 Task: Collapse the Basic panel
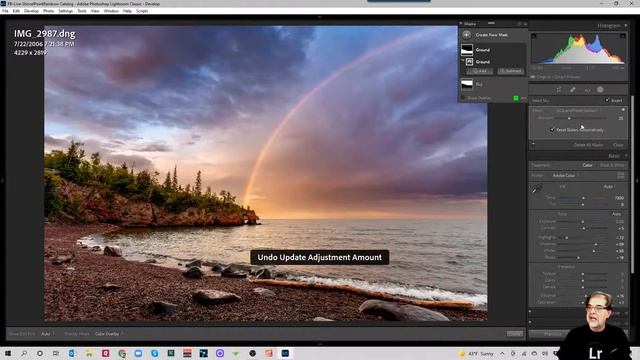(x=626, y=156)
